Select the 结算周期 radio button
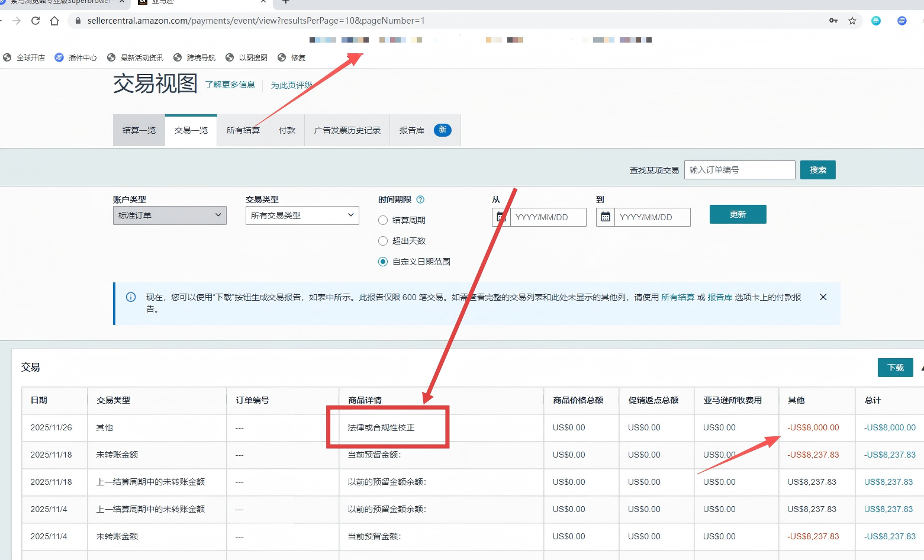Screen dimensions: 924x560 point(383,220)
